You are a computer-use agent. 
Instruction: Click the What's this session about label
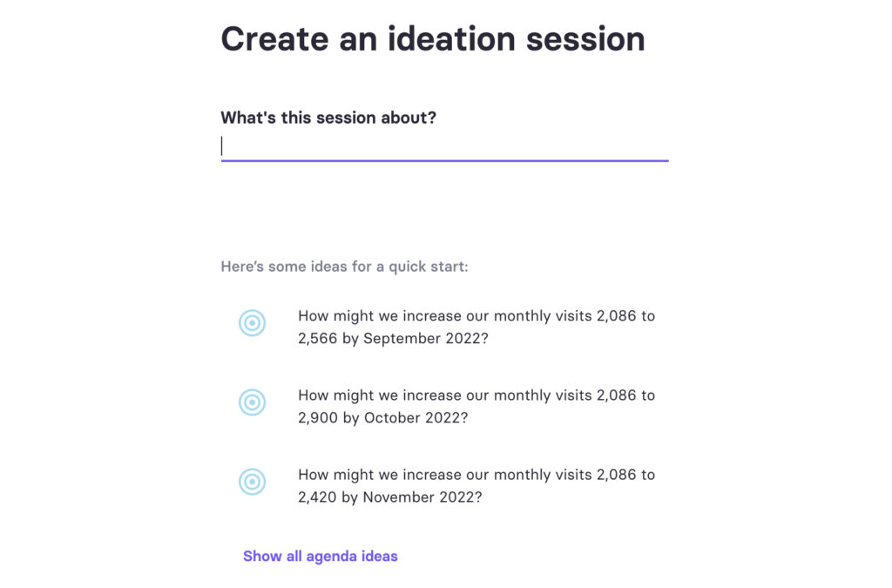[x=328, y=118]
